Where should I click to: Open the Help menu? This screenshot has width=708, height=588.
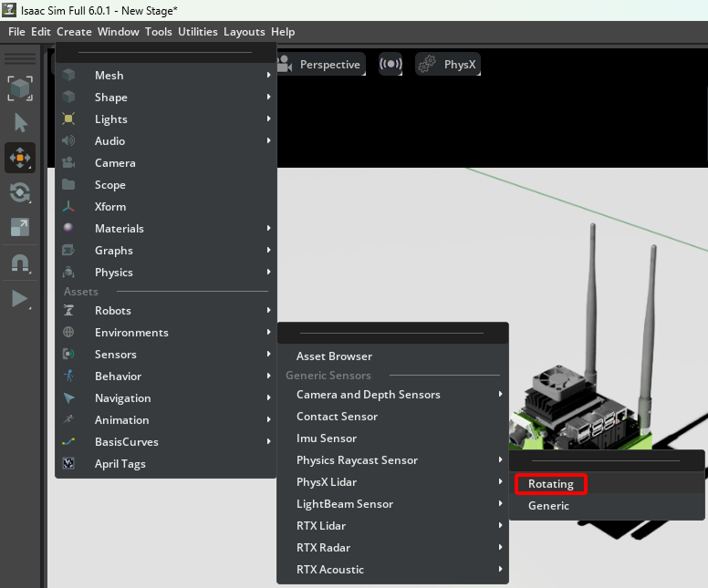tap(283, 32)
